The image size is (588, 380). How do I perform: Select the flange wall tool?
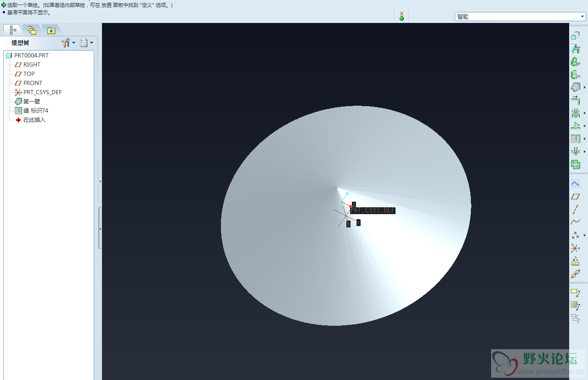pyautogui.click(x=575, y=61)
